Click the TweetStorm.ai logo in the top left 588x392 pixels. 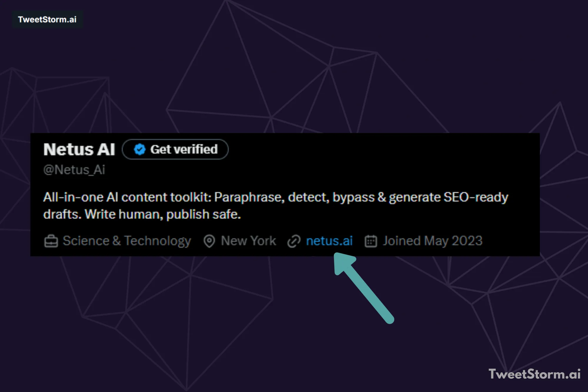pos(47,20)
